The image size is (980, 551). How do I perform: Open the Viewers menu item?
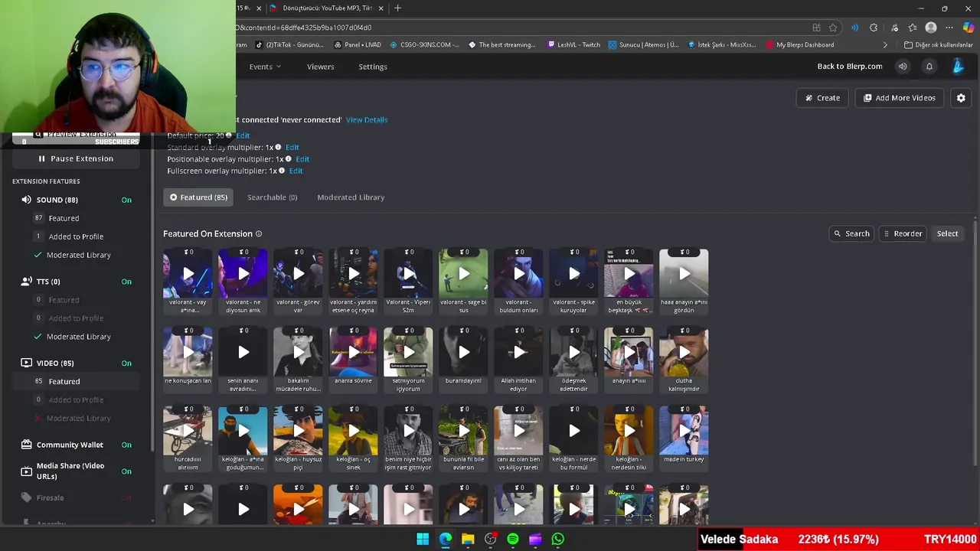[320, 67]
